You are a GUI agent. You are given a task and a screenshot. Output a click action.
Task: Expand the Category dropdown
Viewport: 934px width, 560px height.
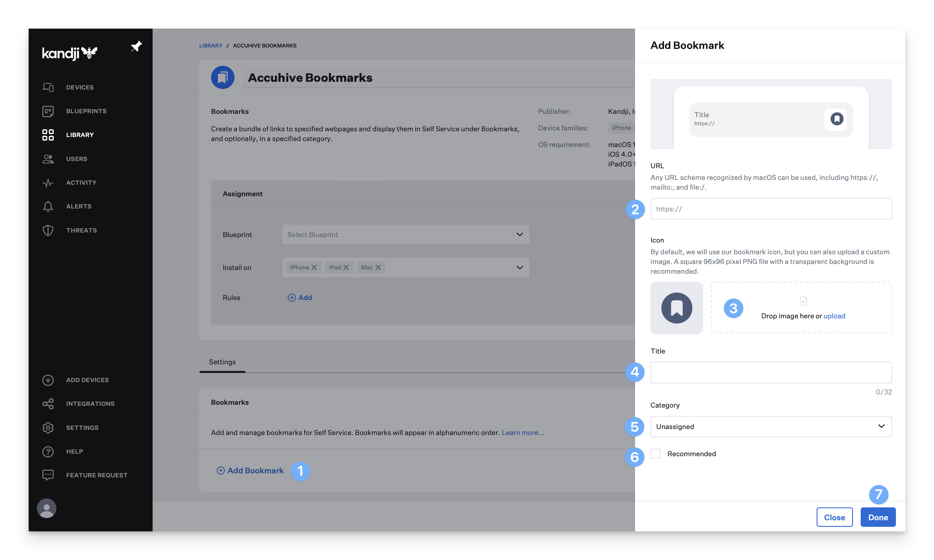tap(771, 426)
